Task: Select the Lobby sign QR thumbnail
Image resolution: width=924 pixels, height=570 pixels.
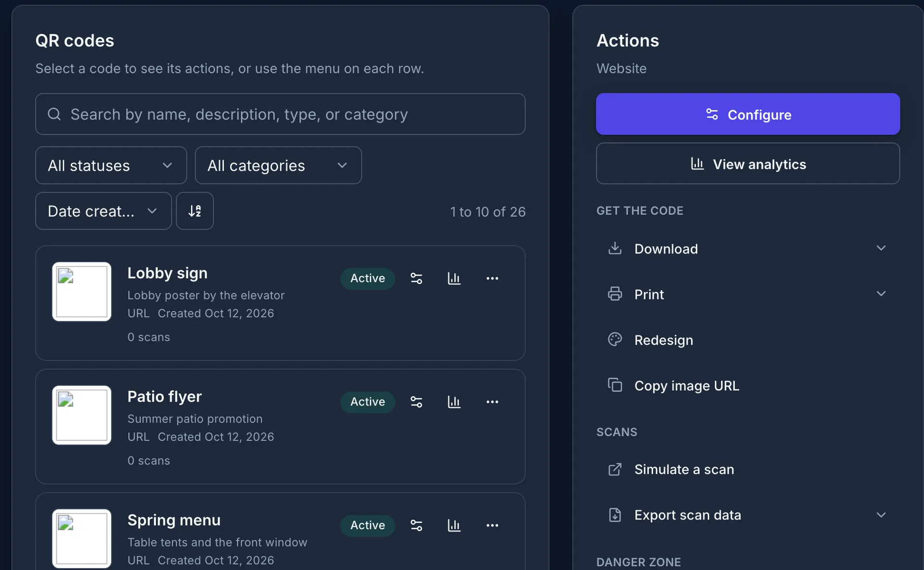Action: point(82,292)
